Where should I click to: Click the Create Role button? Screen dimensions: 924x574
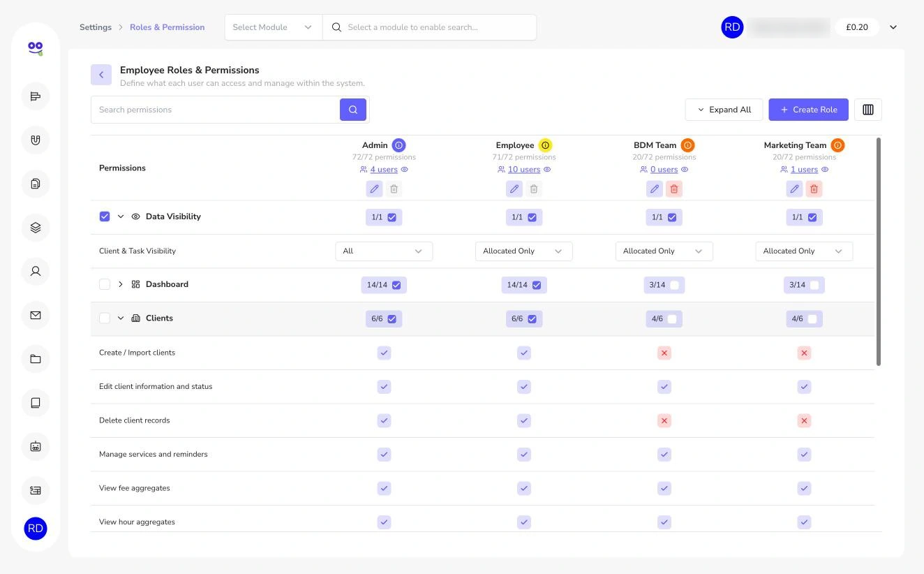[809, 110]
